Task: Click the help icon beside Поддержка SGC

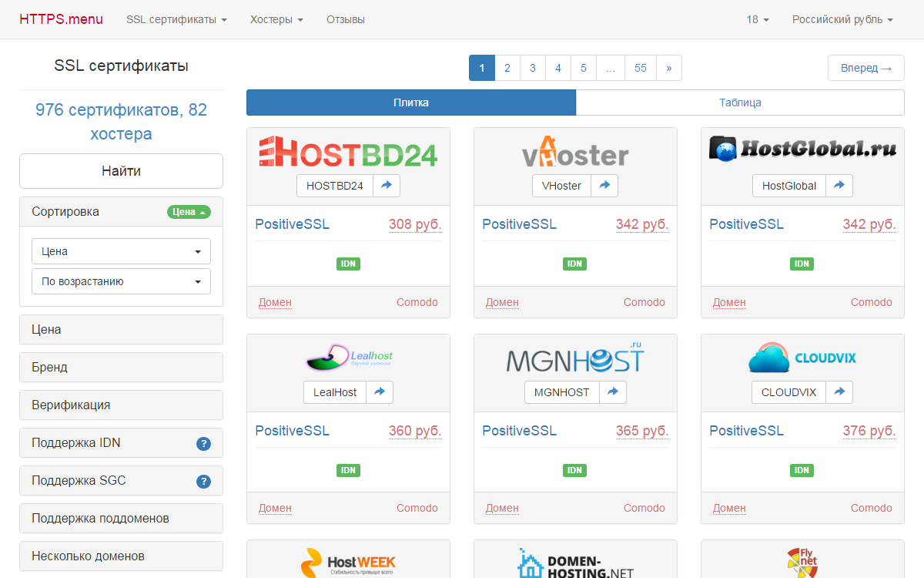Action: [x=203, y=481]
